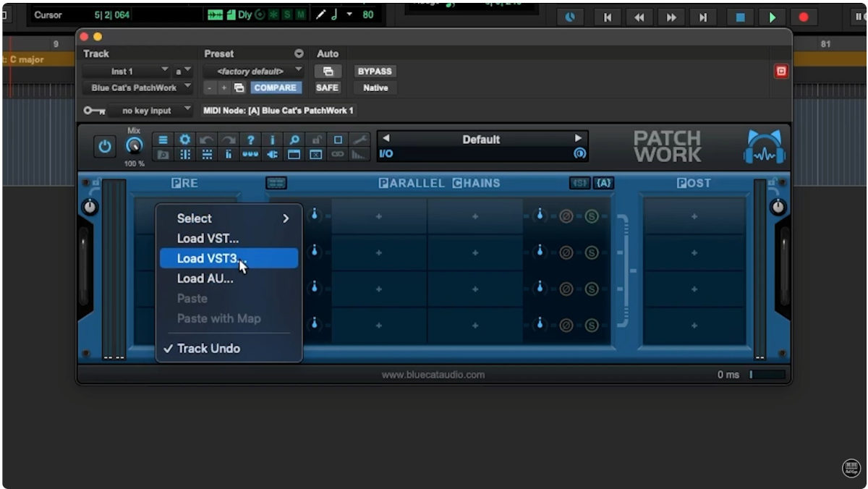The image size is (868, 489).
Task: Click the Pro Tools Record button
Action: click(803, 17)
